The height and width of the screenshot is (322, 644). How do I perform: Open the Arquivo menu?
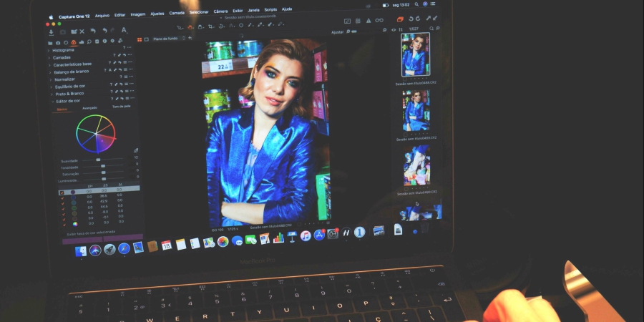click(102, 16)
